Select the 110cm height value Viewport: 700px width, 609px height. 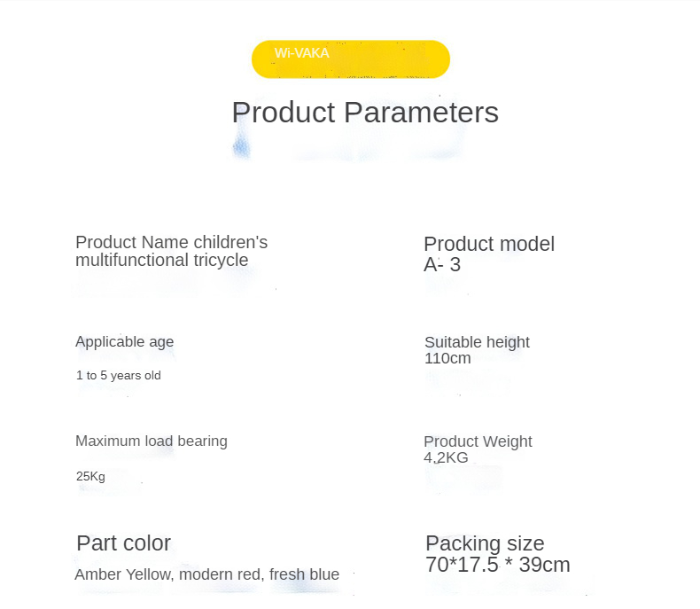click(447, 358)
